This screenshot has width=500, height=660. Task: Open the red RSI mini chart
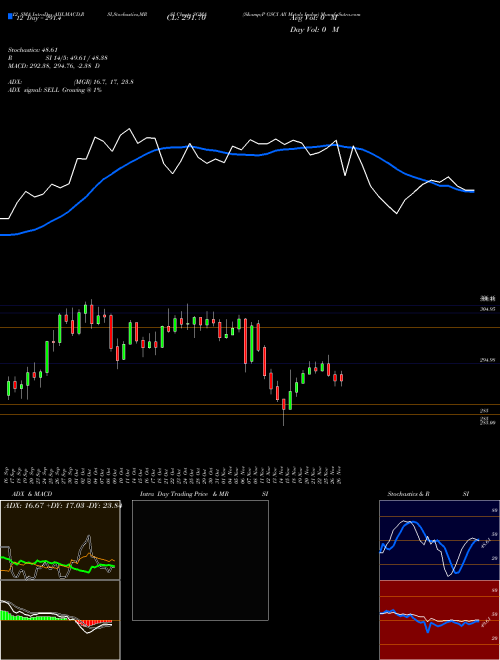439,620
